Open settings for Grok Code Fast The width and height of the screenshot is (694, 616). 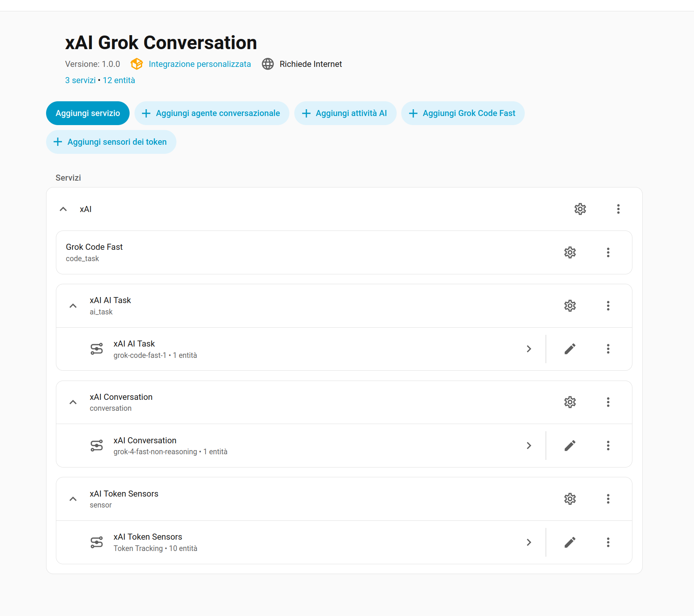pos(570,252)
